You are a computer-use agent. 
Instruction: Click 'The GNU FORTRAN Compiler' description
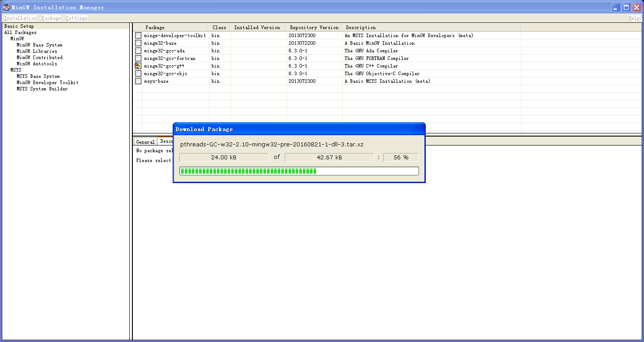click(377, 58)
